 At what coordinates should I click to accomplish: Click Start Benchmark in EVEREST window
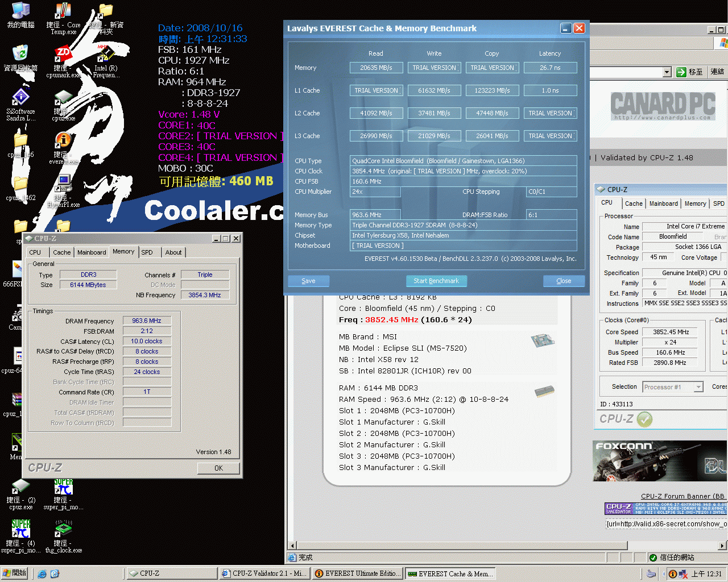click(436, 281)
